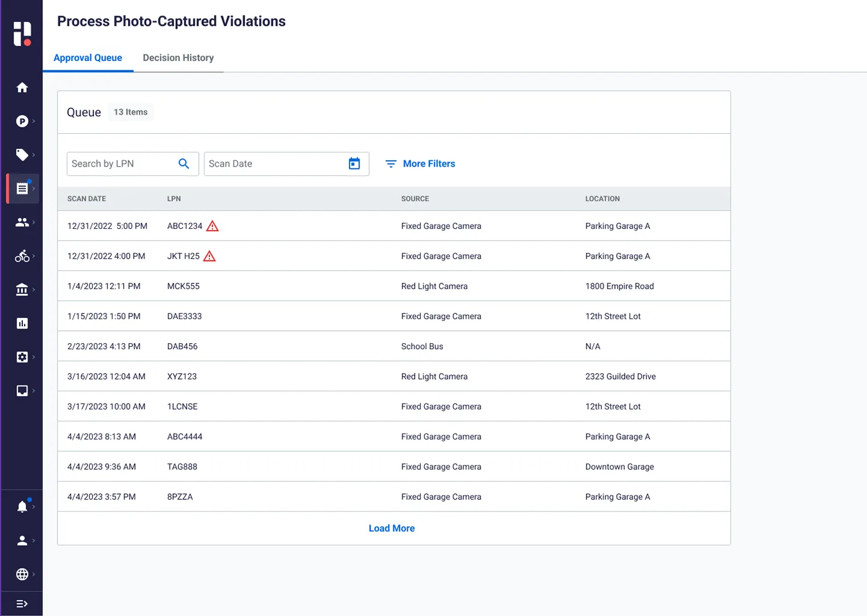Click the bank building sidebar icon
Viewport: 867px width, 616px height.
tap(22, 290)
